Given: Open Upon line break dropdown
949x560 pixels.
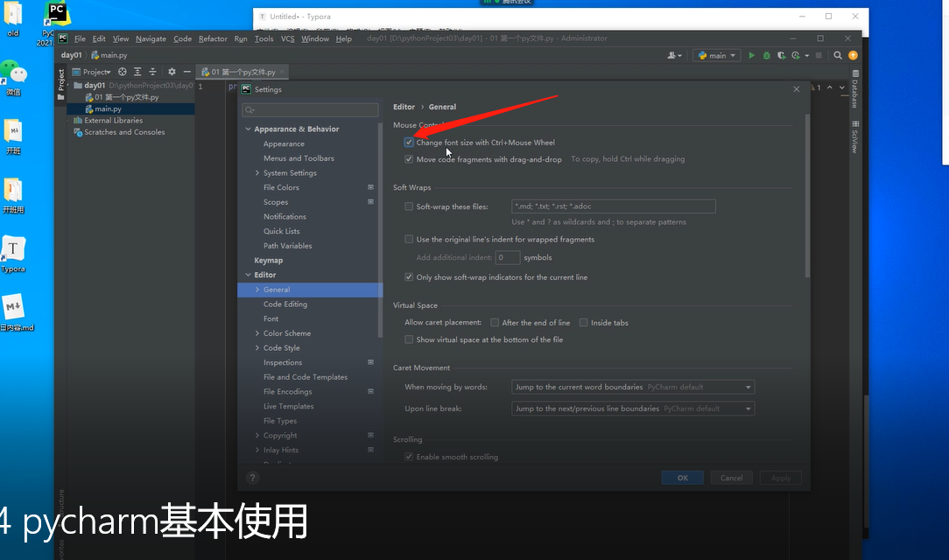Looking at the screenshot, I should (633, 409).
